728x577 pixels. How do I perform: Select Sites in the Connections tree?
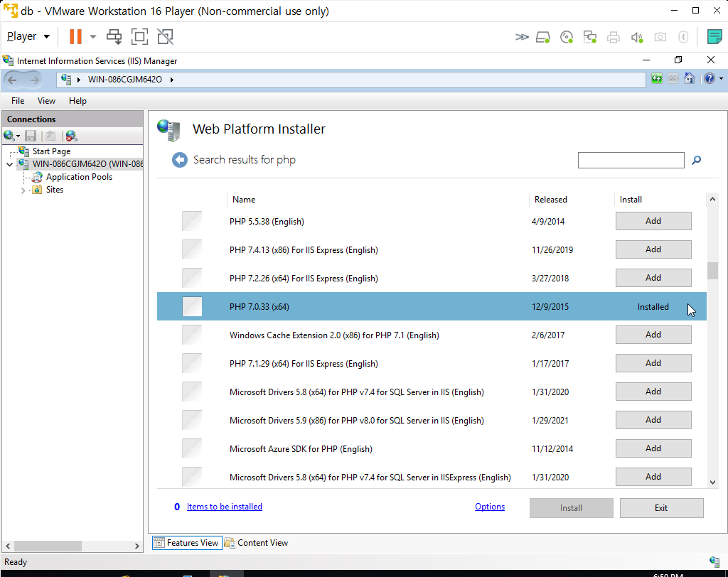coord(54,190)
